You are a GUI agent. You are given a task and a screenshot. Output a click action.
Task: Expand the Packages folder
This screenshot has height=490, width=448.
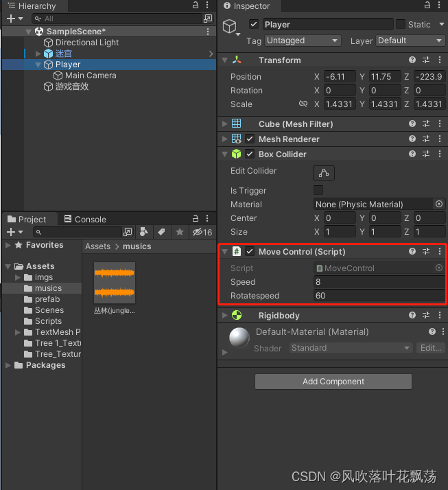point(8,365)
